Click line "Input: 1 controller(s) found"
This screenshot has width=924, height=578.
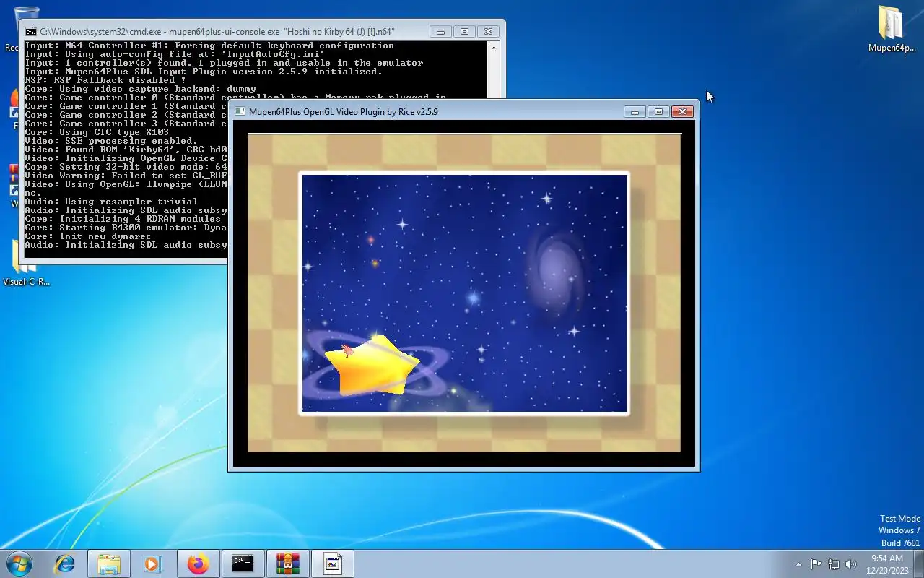pos(224,63)
